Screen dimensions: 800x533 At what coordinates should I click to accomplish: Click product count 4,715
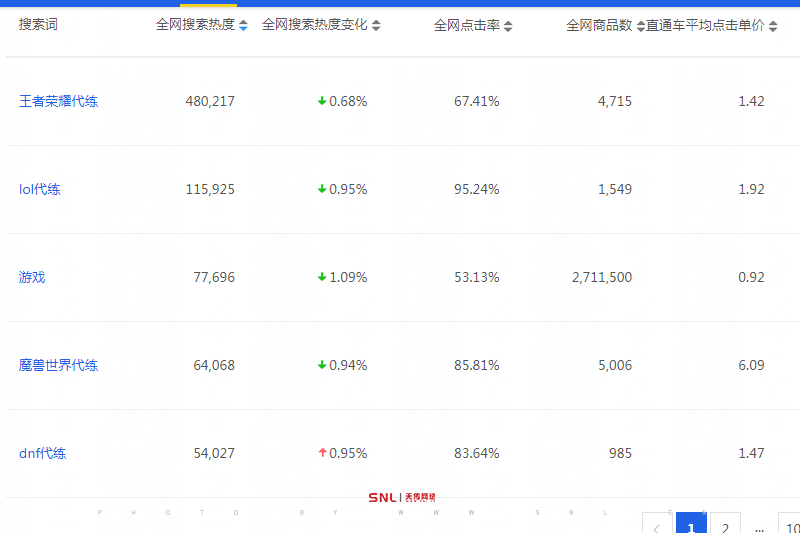click(615, 101)
